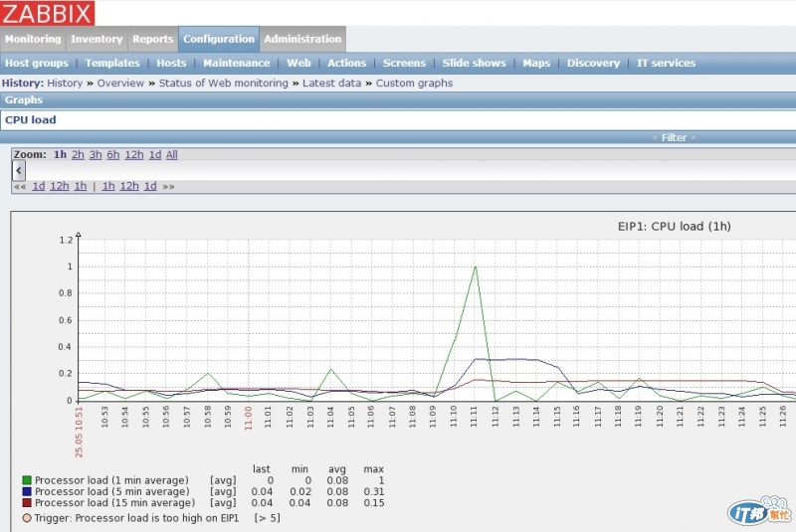Click the trigger legend circle icon
This screenshot has height=532, width=796.
click(x=27, y=518)
